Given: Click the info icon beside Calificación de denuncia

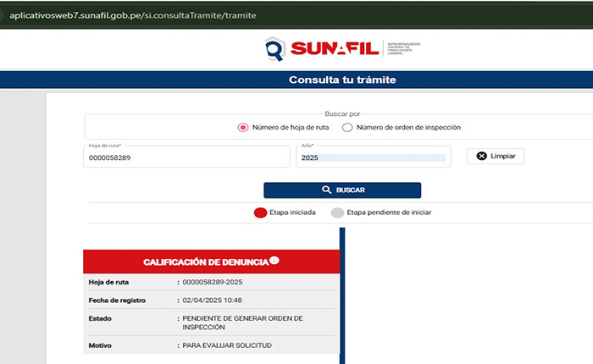Looking at the screenshot, I should point(274,260).
